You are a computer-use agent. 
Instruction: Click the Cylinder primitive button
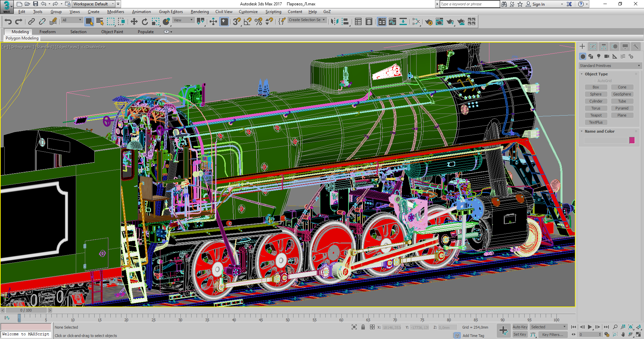click(596, 101)
